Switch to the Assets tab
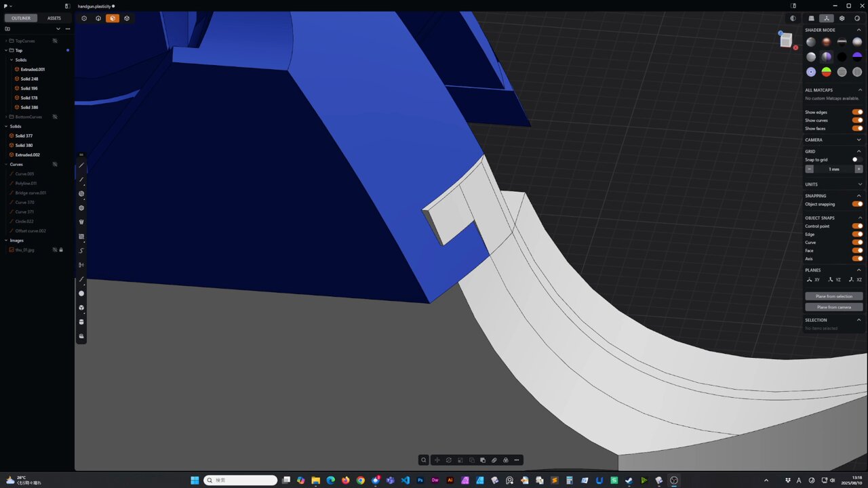 tap(54, 18)
